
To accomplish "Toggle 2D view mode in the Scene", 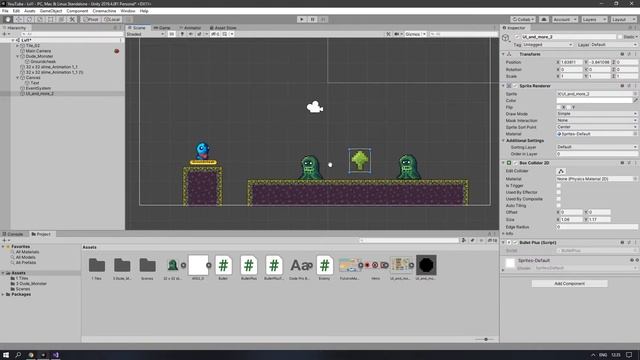I will click(172, 34).
